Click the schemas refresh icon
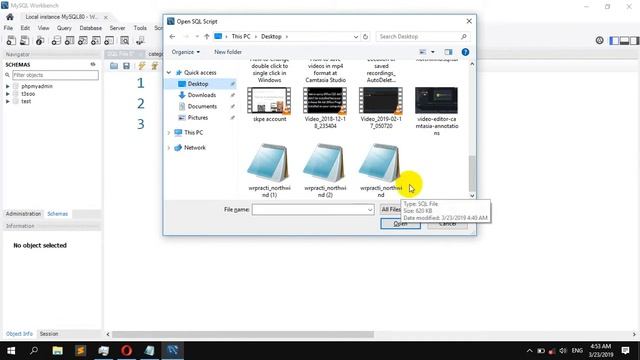The height and width of the screenshot is (360, 640). point(93,64)
